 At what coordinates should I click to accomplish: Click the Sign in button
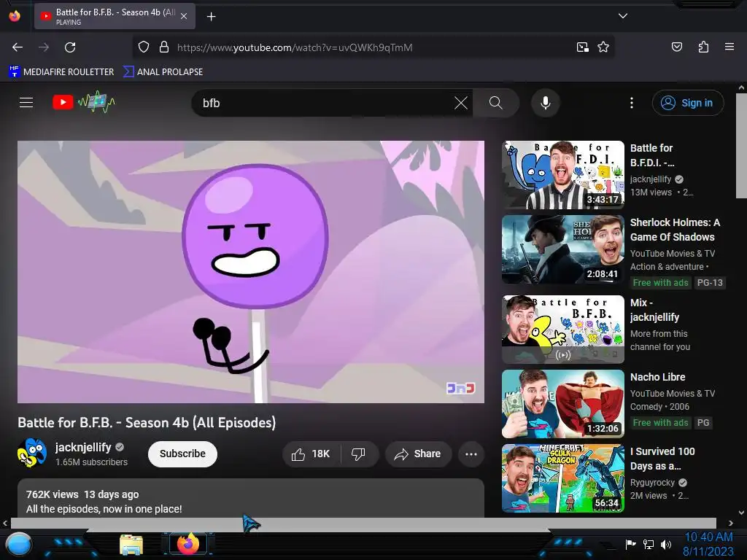pos(687,103)
